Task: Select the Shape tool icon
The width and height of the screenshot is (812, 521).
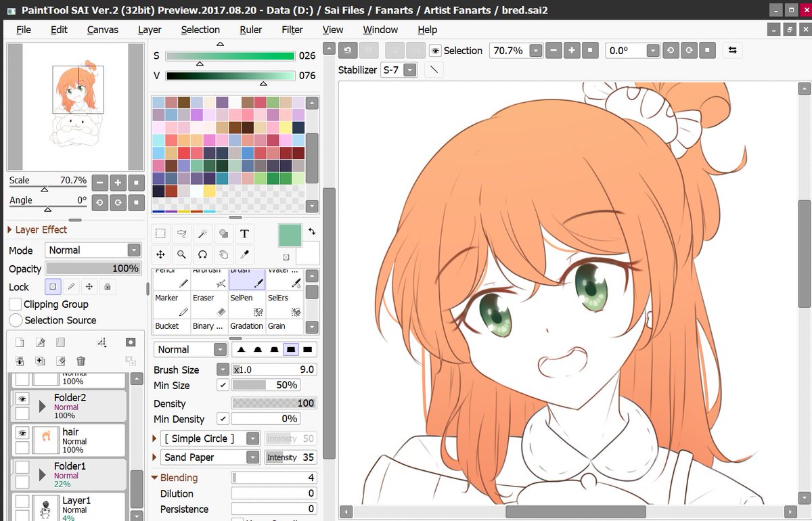Action: 223,234
